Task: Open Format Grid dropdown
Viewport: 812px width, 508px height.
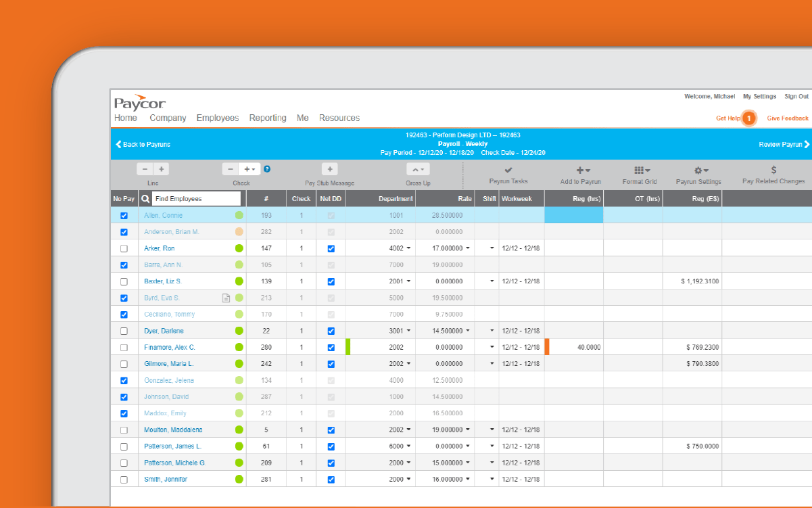Action: pos(642,170)
